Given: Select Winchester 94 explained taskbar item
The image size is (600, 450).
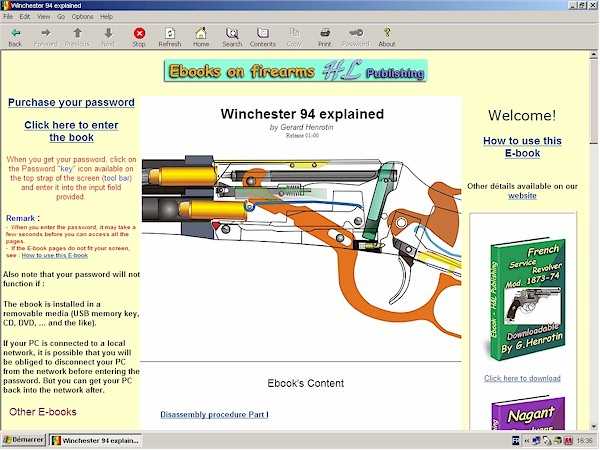Looking at the screenshot, I should pos(96,440).
